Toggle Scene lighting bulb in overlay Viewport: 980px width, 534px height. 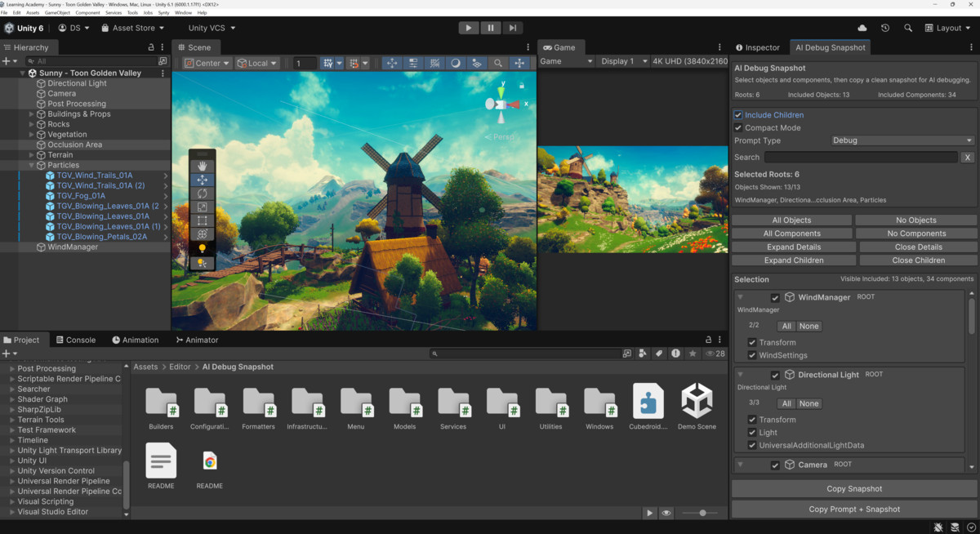[203, 248]
